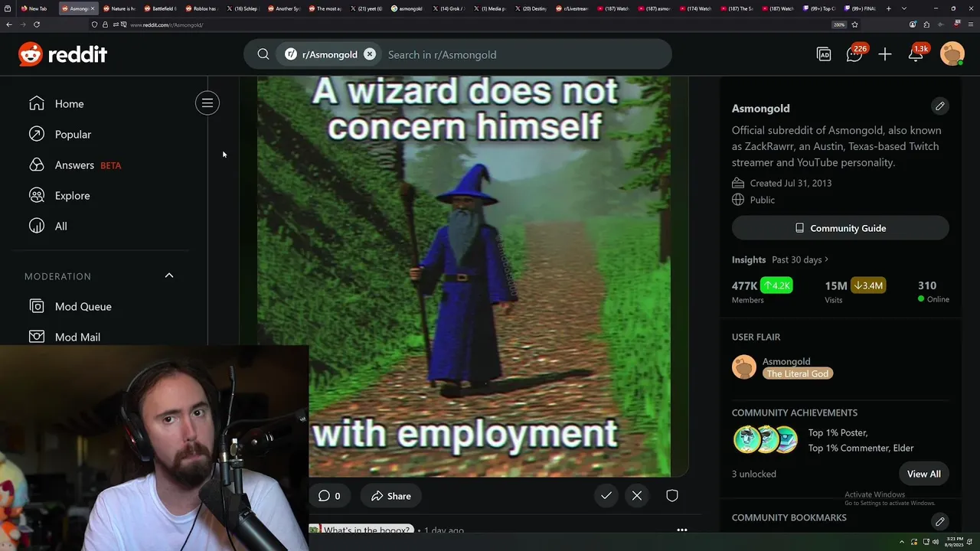
Task: Click the browser address bar URL
Action: pos(166,24)
